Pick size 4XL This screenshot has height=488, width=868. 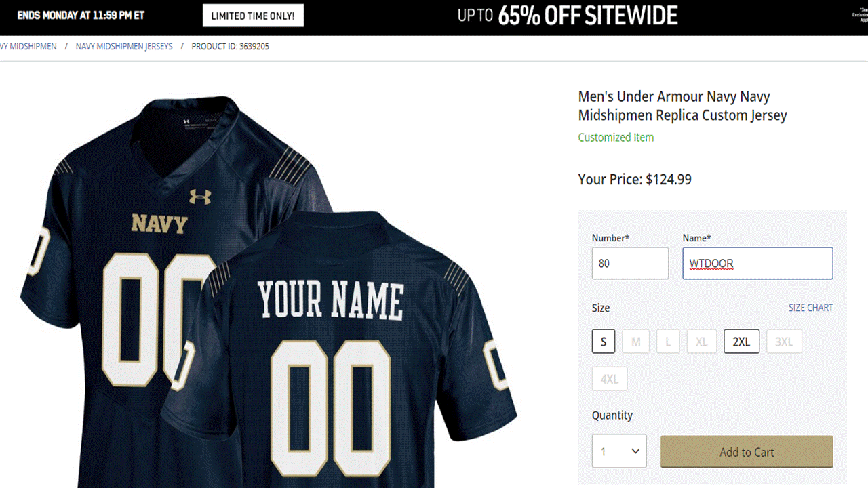[x=609, y=379]
